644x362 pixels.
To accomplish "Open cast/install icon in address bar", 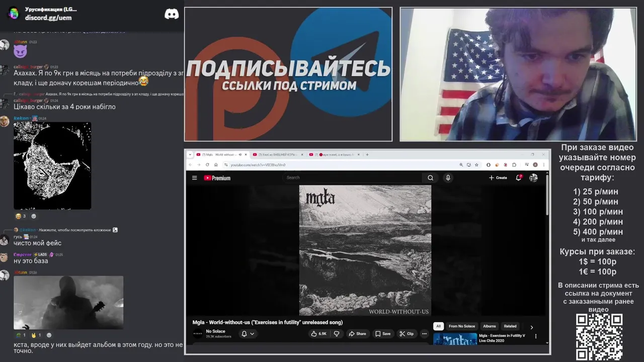I will 469,165.
